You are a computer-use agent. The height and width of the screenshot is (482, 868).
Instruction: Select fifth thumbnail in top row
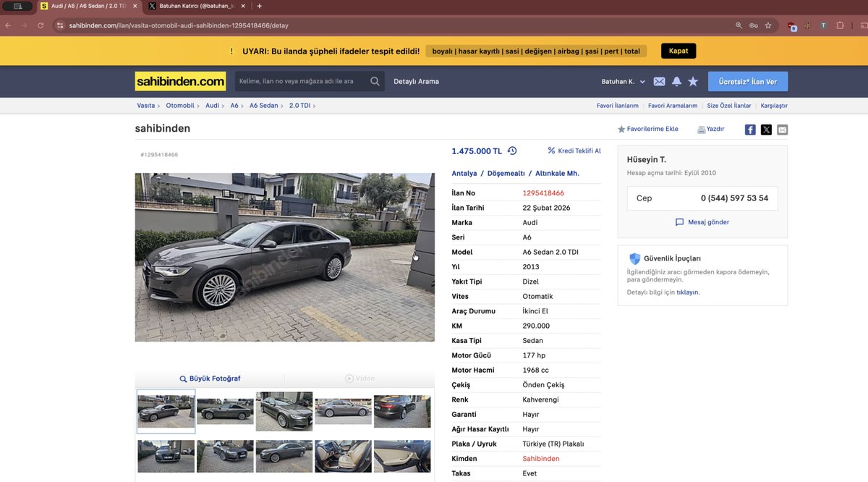402,411
